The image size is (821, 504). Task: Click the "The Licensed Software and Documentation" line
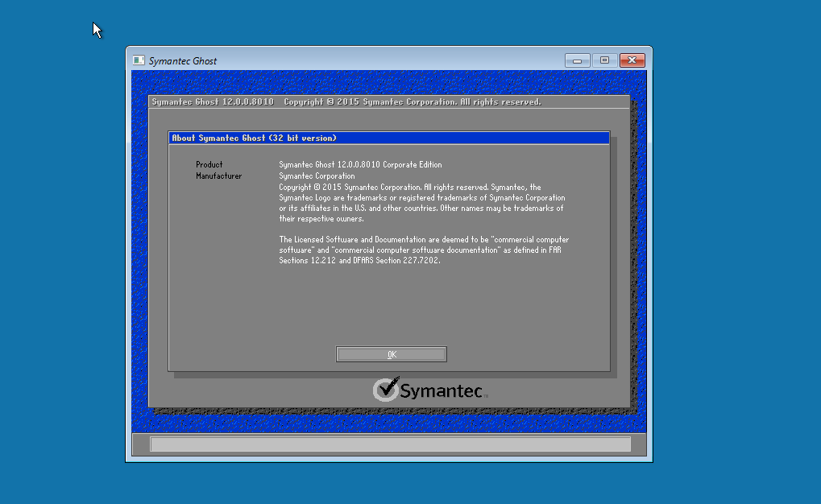pyautogui.click(x=424, y=240)
